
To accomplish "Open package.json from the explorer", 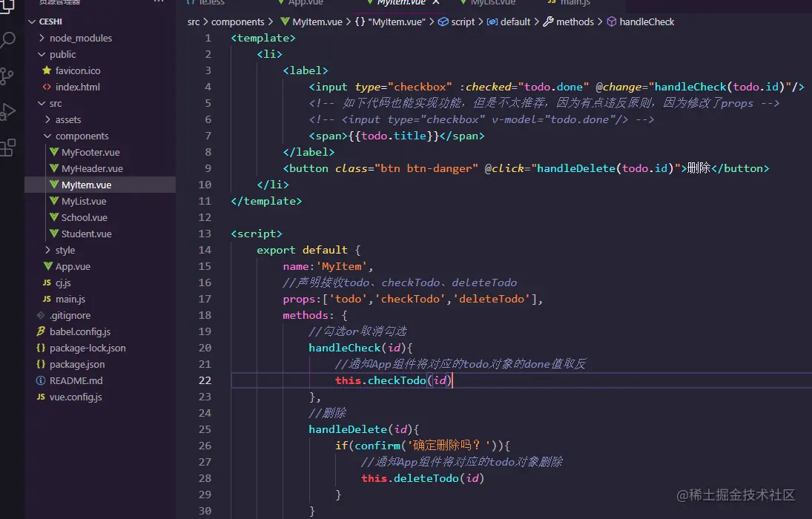I will tap(77, 365).
